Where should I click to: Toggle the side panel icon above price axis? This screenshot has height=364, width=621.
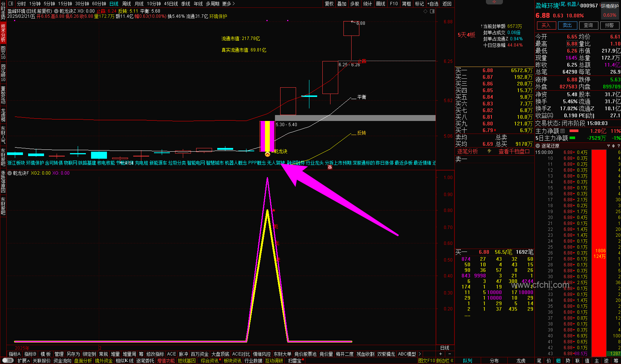(432, 11)
